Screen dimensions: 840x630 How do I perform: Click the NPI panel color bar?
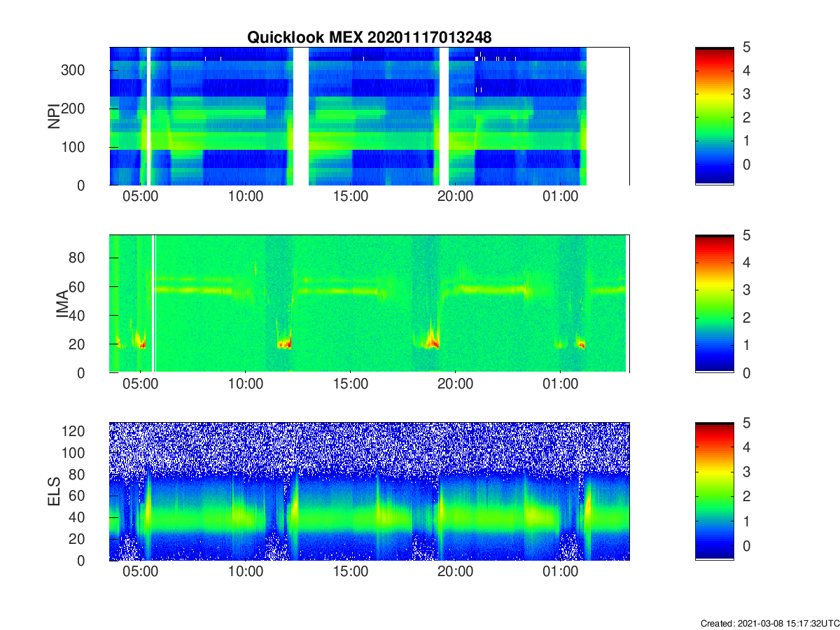coord(714,116)
